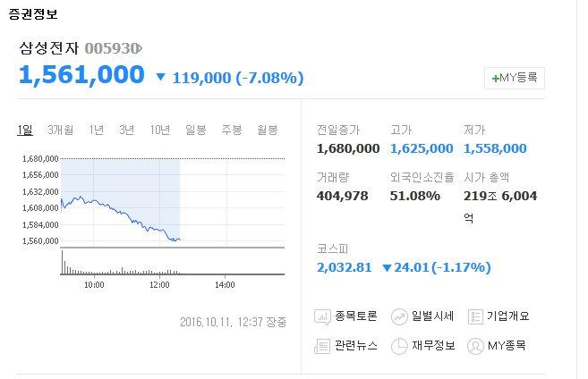This screenshot has width=588, height=379.
Task: Click the 코스피 index value 2,032.81
Action: 344,266
